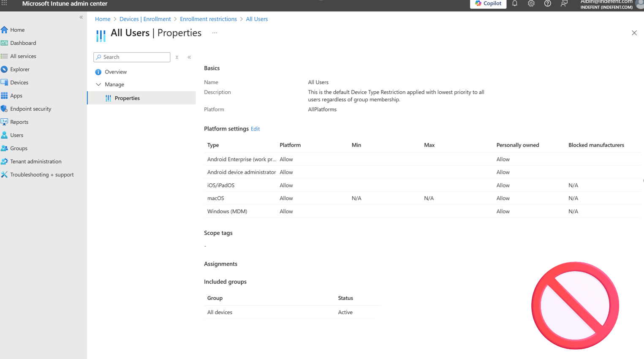Collapse the left navigation sidebar

click(x=81, y=17)
